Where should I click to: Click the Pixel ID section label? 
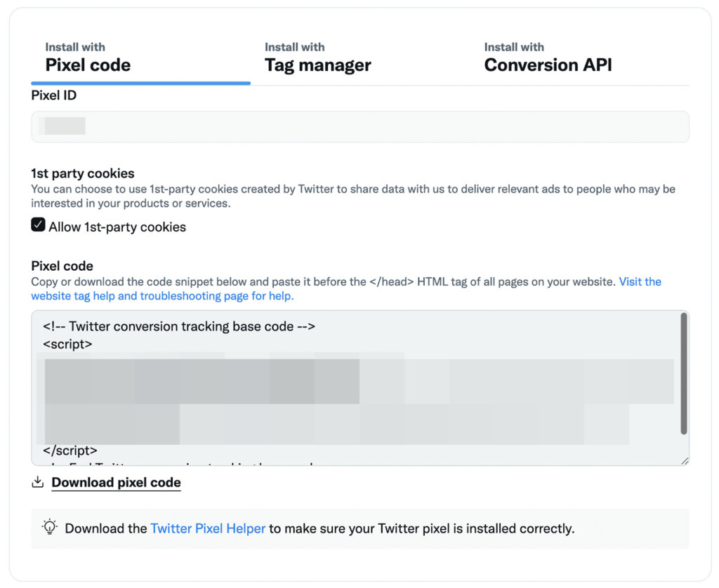coord(53,95)
